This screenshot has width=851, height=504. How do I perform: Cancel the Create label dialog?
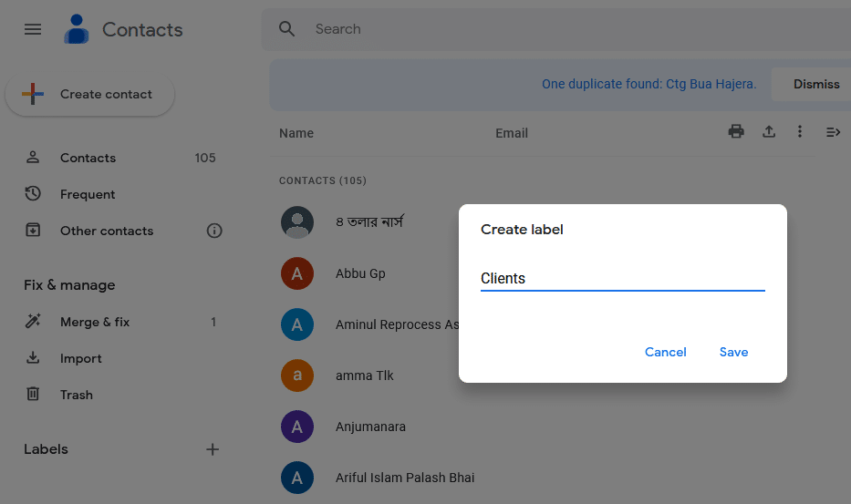click(x=666, y=352)
